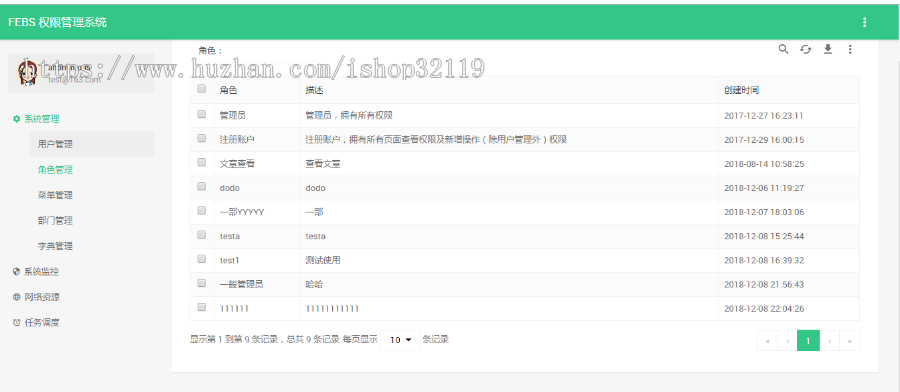Click the timestamp 2018-12-06 11:19:27
900x392 pixels.
click(764, 188)
